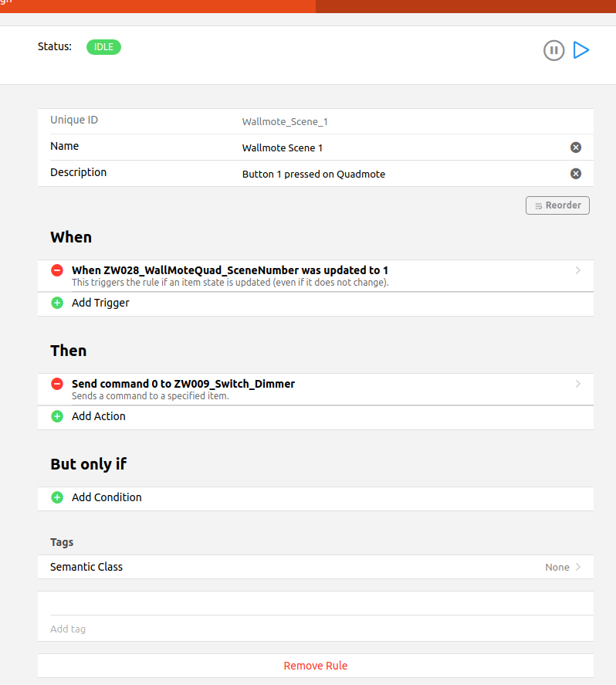
Task: Click the green plus beside Add Action
Action: click(57, 416)
